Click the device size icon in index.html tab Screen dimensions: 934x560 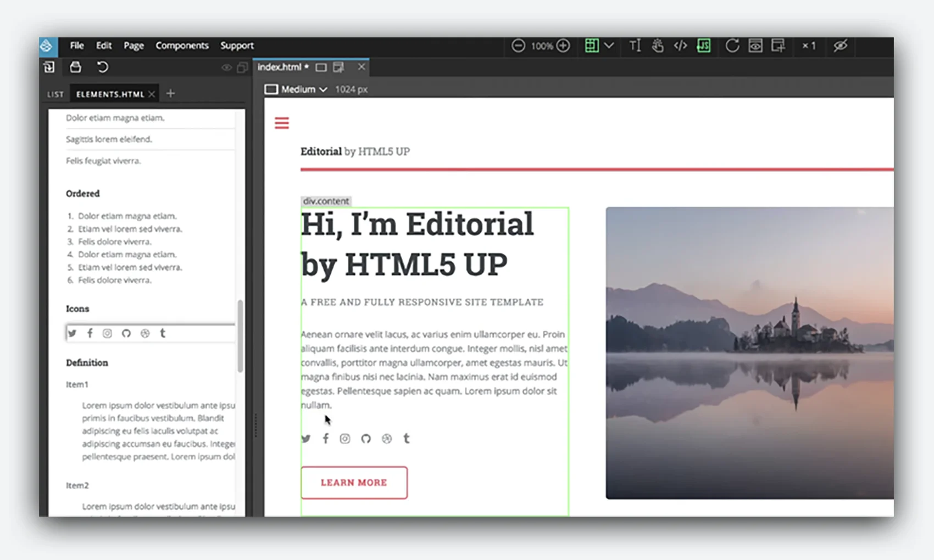tap(321, 68)
